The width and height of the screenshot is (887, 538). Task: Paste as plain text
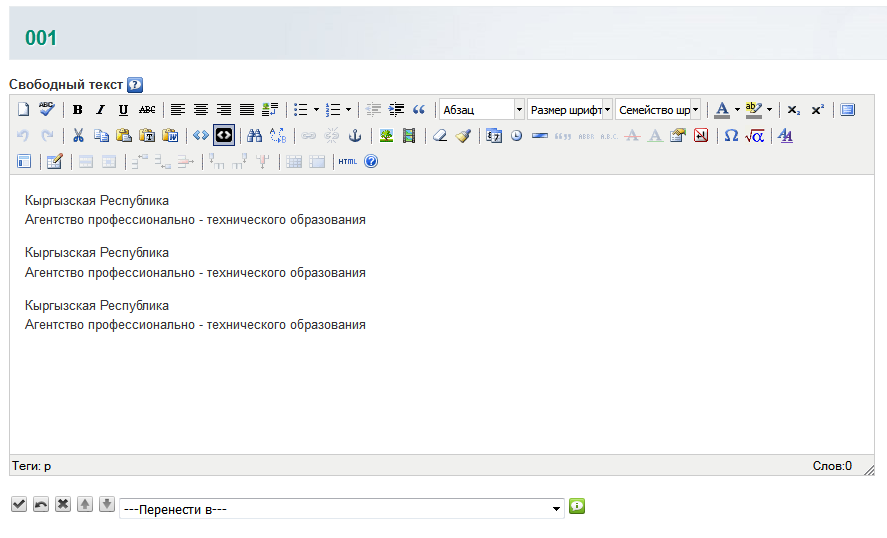pyautogui.click(x=147, y=135)
